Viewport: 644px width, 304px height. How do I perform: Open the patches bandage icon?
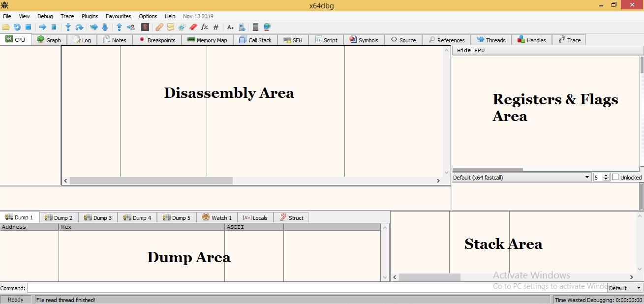tap(159, 27)
